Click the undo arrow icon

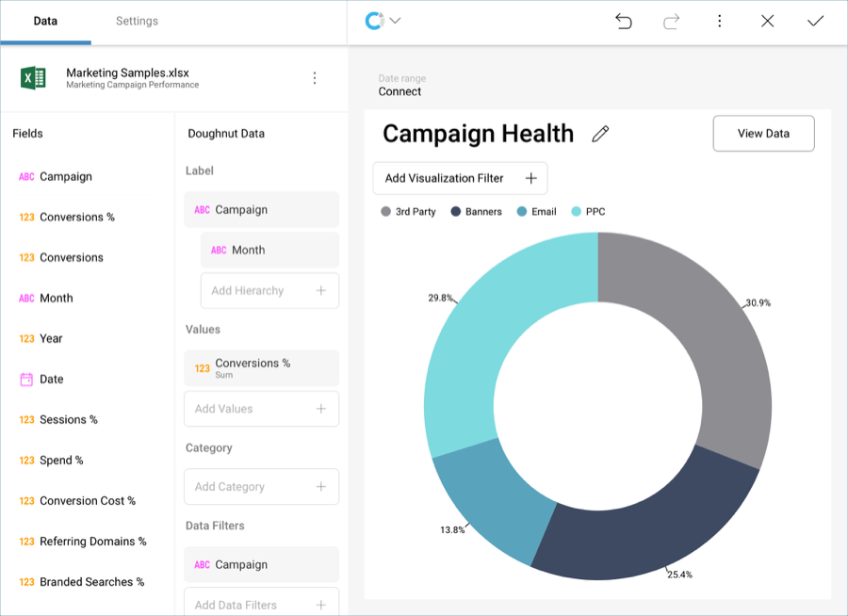[x=623, y=20]
